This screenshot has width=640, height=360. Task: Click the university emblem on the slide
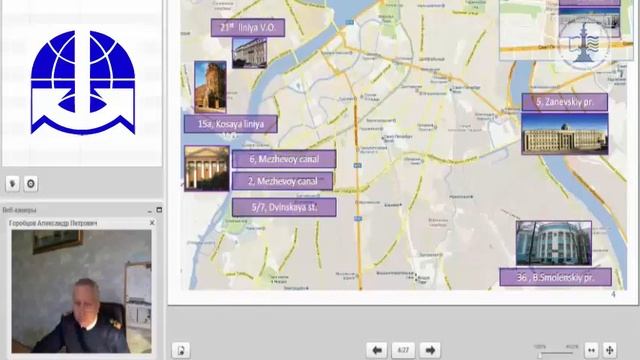tap(584, 42)
